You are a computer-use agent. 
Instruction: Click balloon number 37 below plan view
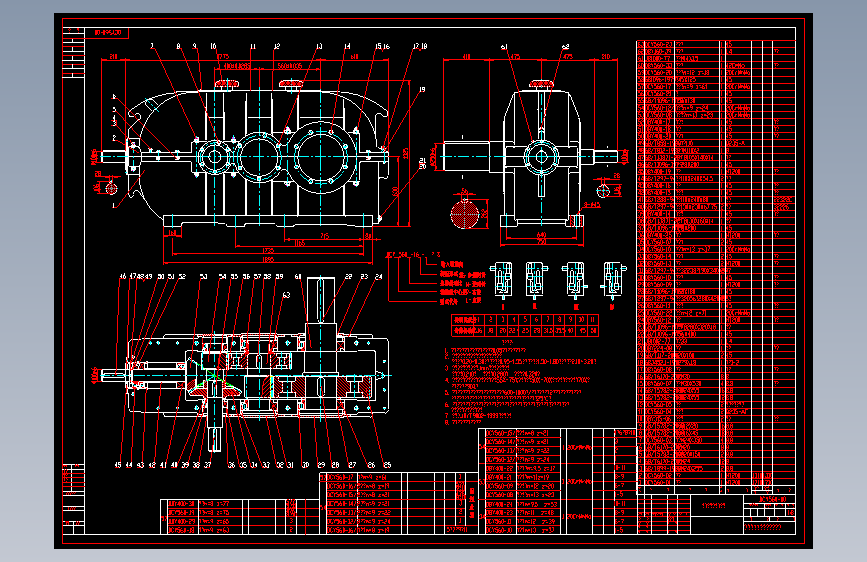point(207,465)
